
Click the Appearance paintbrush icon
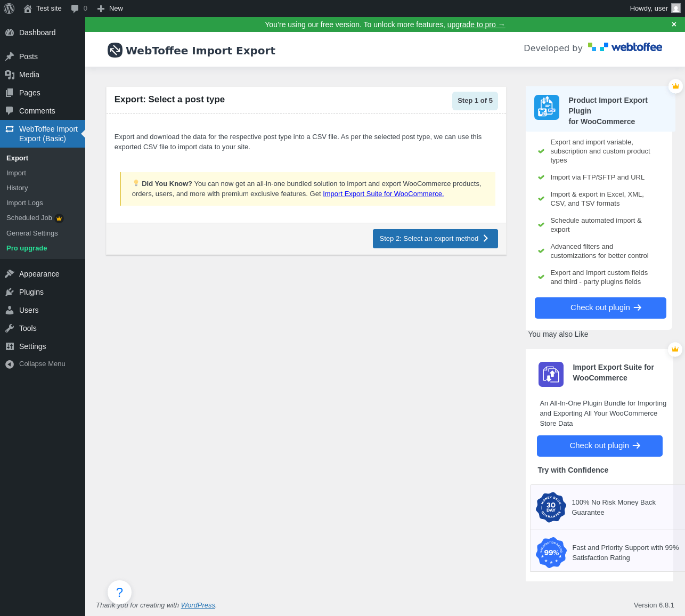pyautogui.click(x=10, y=274)
